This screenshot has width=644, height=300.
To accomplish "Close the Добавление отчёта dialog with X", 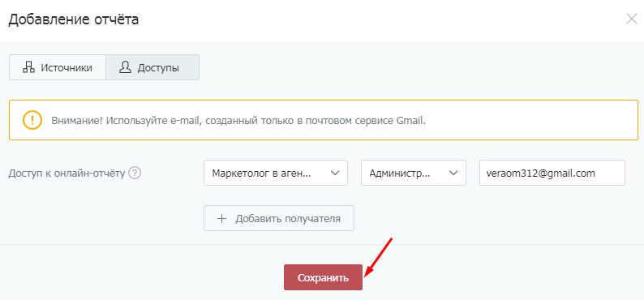I will pyautogui.click(x=631, y=19).
